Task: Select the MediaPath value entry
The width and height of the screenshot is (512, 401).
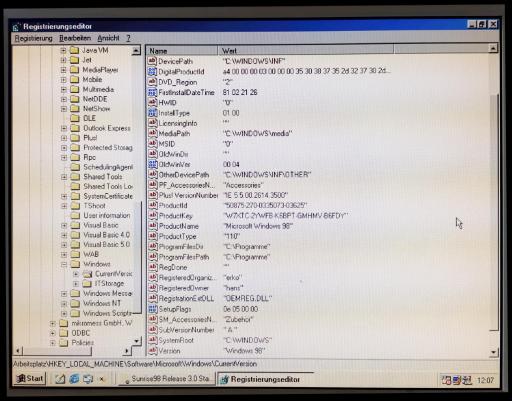Action: [174, 134]
